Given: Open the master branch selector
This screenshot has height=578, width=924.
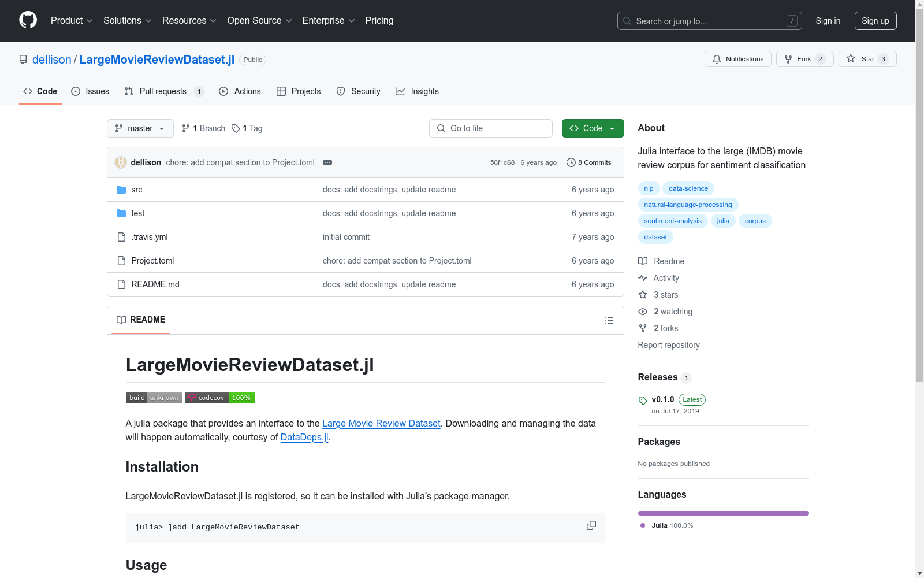Looking at the screenshot, I should tap(140, 128).
